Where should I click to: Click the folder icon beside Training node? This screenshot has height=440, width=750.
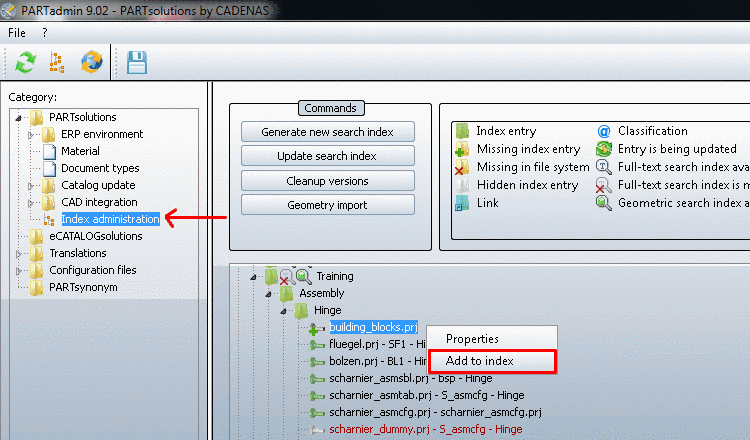tap(271, 275)
